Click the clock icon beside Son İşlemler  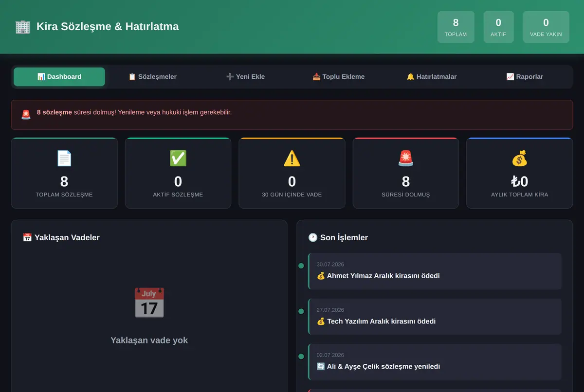click(x=313, y=237)
